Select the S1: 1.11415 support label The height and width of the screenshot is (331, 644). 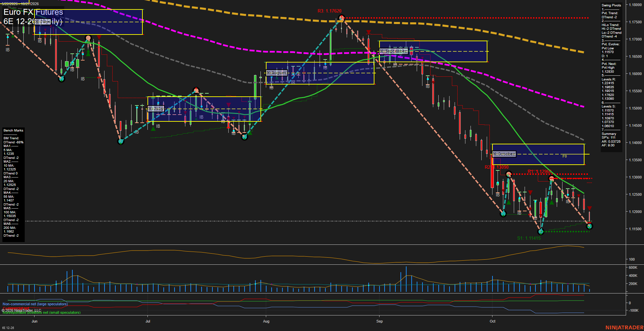point(529,238)
